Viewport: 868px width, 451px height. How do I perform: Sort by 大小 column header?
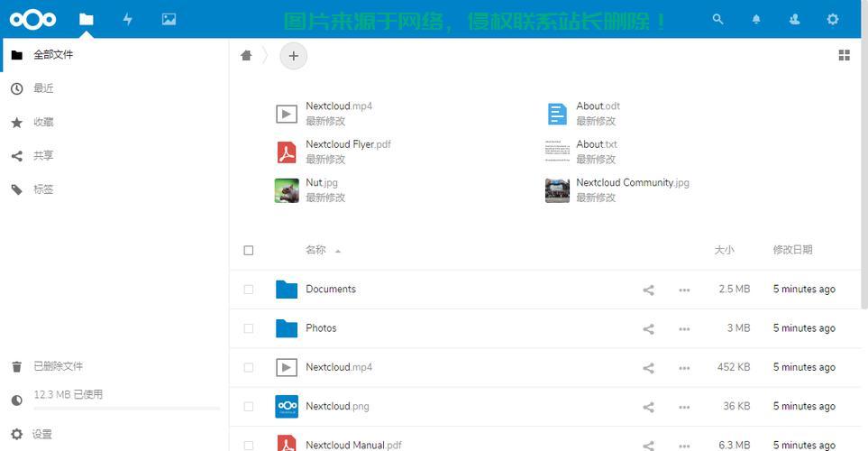724,250
